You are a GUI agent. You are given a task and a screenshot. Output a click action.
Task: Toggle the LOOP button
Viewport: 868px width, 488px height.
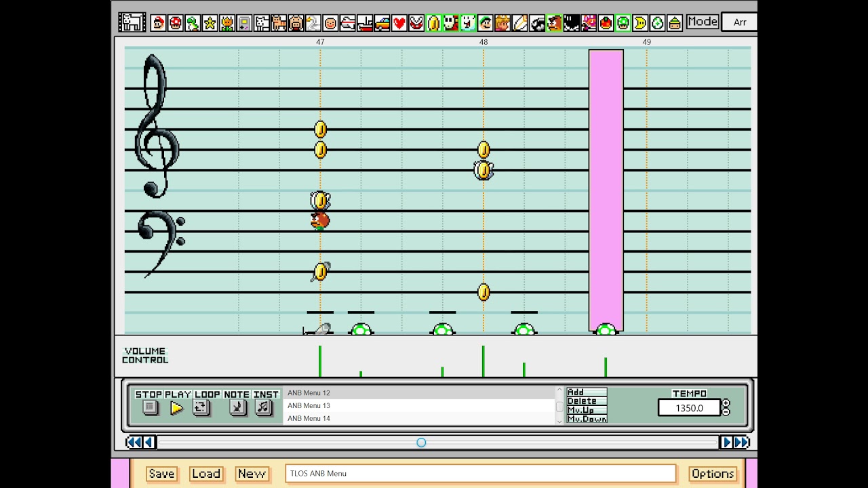201,407
